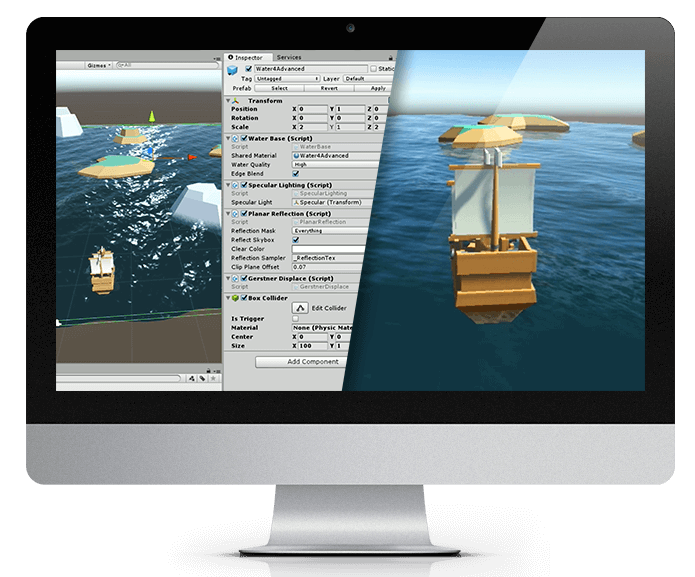Enable the Is Trigger checkbox

point(295,319)
